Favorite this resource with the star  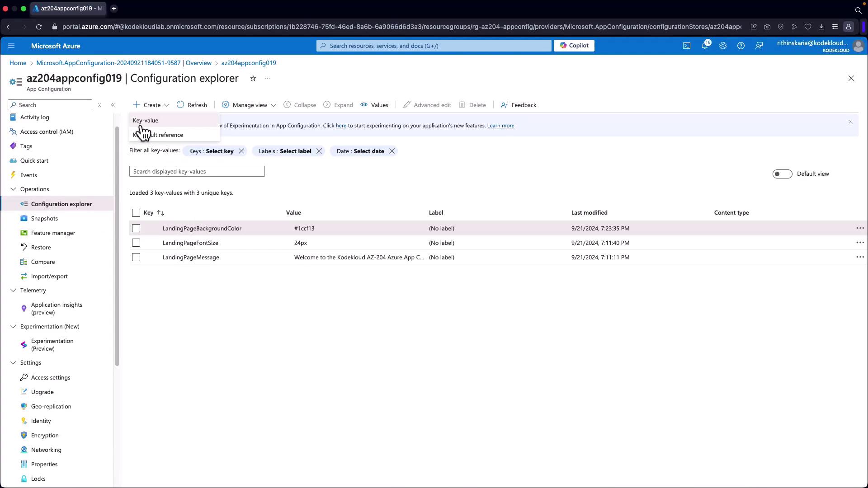253,79
